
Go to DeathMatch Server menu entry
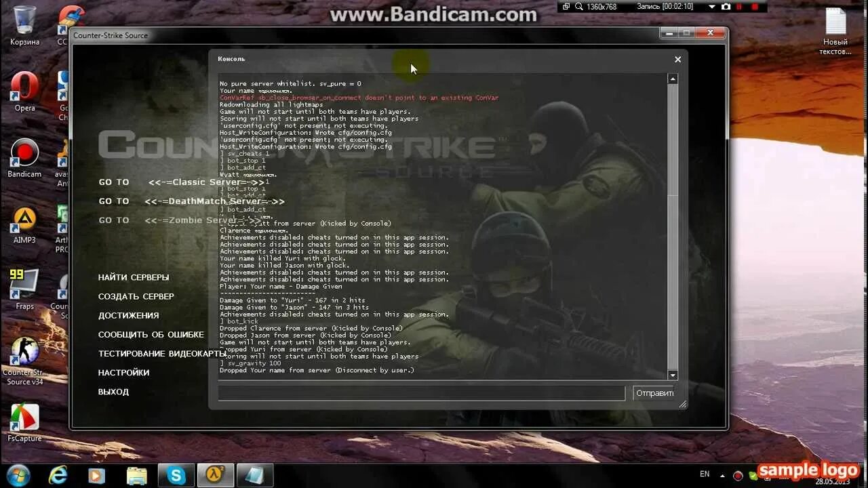click(x=192, y=201)
